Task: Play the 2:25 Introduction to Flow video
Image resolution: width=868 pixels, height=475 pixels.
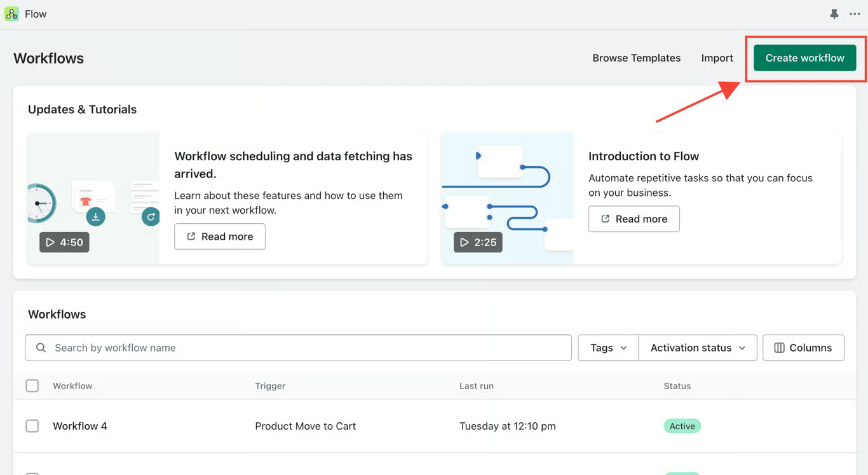Action: tap(478, 242)
